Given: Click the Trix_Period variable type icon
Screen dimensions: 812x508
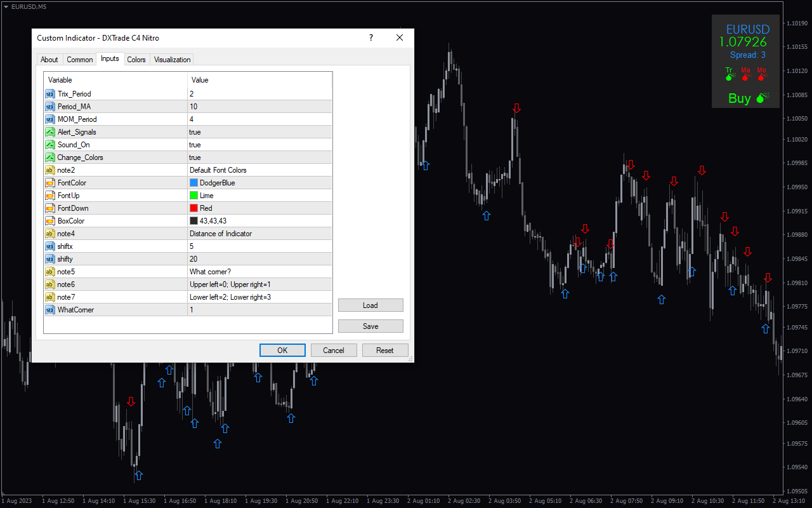Looking at the screenshot, I should coord(50,94).
